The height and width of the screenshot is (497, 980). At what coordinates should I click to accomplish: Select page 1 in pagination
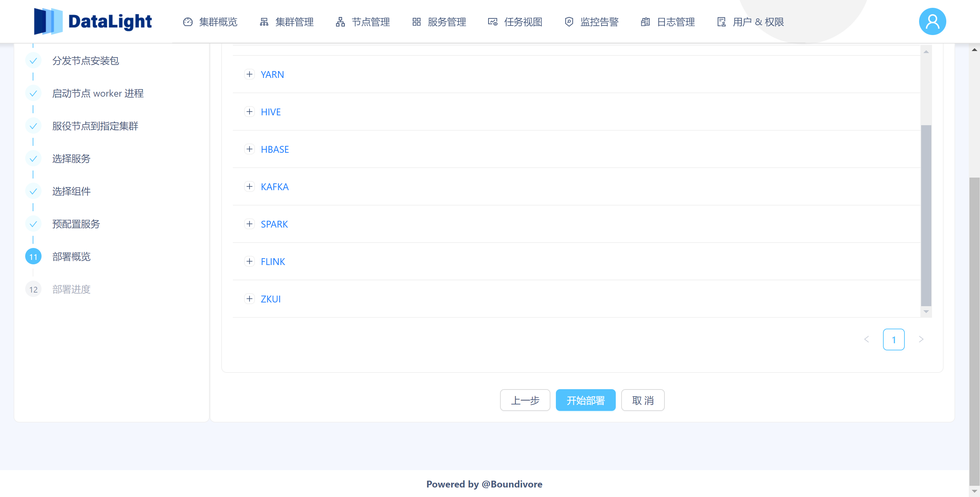[894, 339]
